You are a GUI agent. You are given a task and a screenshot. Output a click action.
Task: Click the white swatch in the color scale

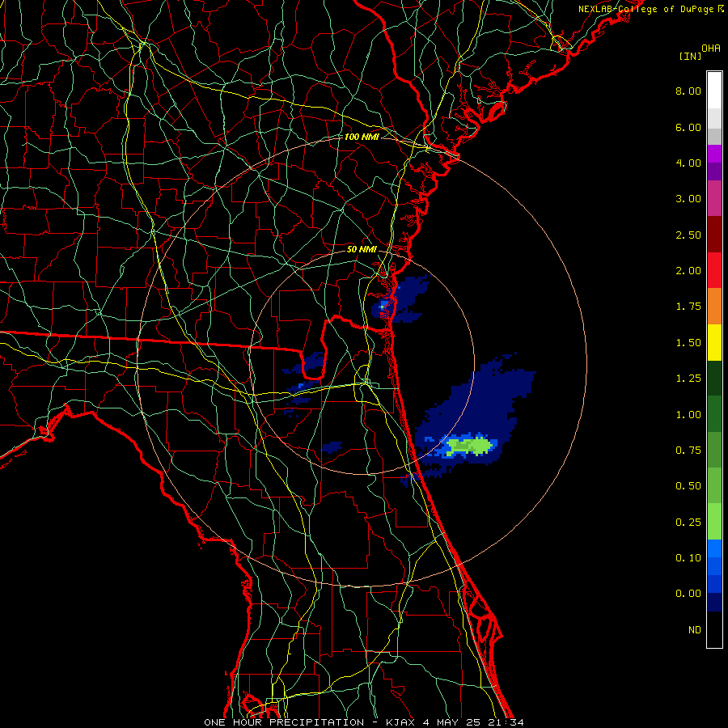tap(714, 91)
